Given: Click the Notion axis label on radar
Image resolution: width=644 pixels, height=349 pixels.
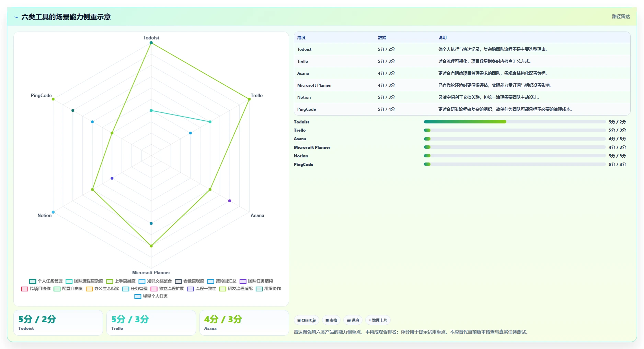Looking at the screenshot, I should click(x=45, y=216).
